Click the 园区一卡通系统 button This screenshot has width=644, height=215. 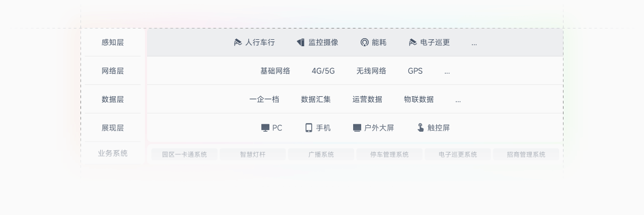(x=185, y=155)
